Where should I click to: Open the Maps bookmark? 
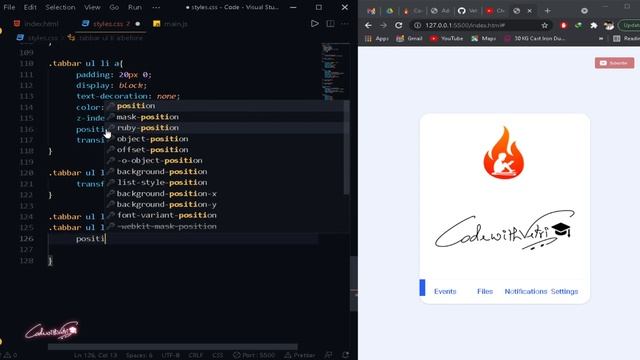483,38
